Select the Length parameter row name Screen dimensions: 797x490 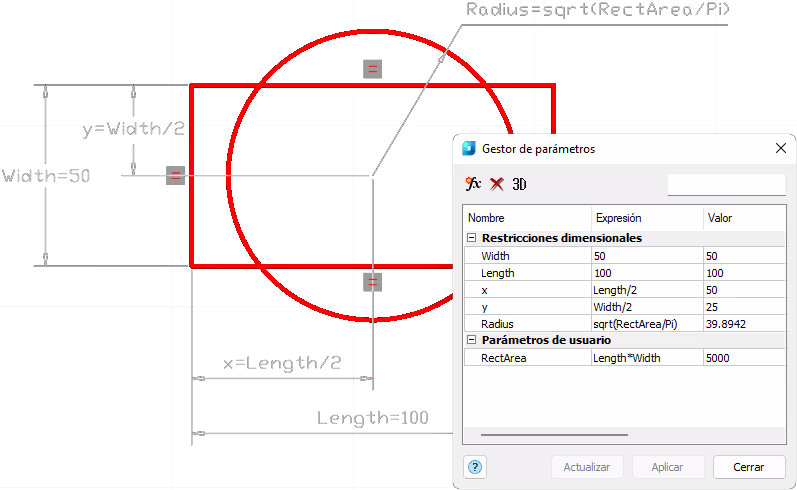[498, 273]
